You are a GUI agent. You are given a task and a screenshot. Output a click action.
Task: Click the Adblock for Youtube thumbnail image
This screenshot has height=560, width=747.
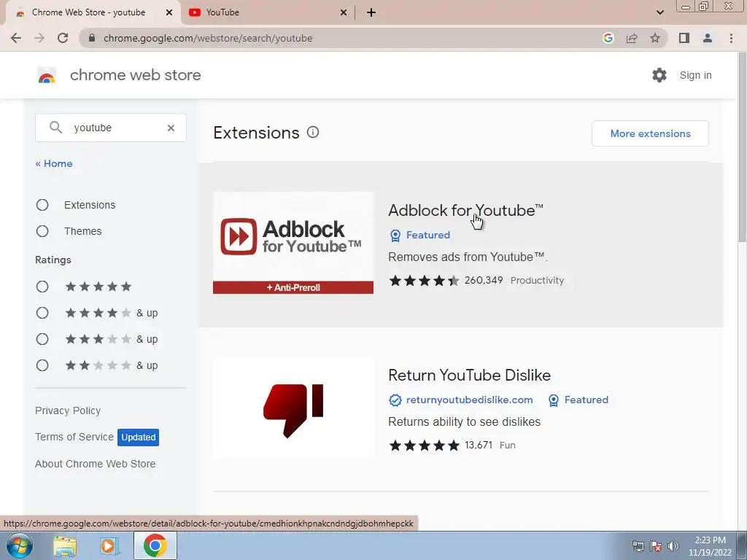tap(293, 243)
